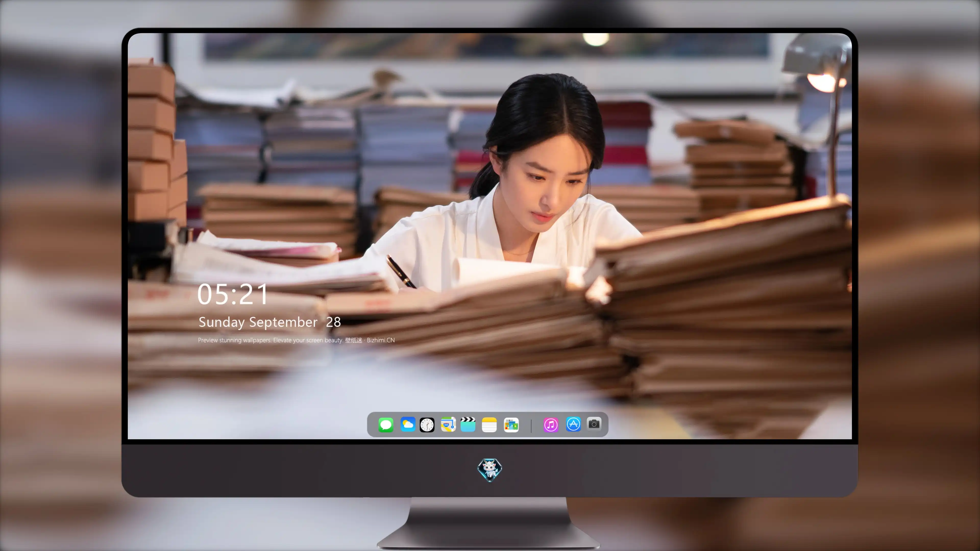Launch the Weather app from the dock
Image resolution: width=980 pixels, height=551 pixels.
click(x=408, y=424)
